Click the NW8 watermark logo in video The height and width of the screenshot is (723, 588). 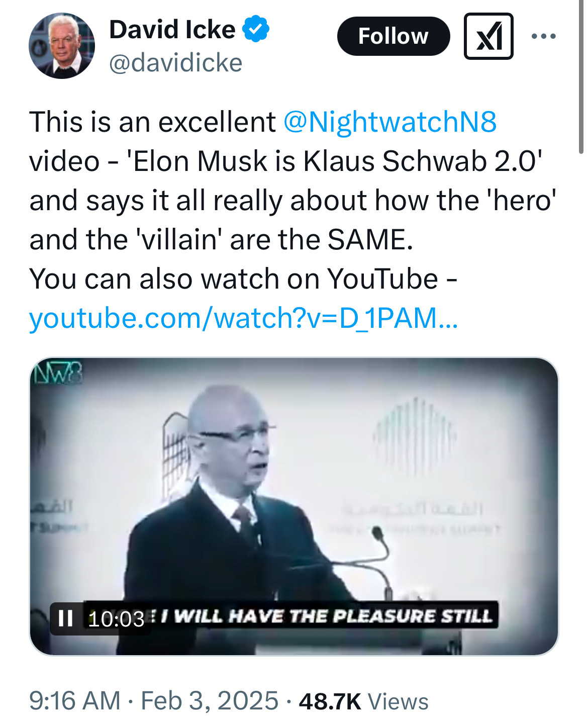[x=56, y=374]
